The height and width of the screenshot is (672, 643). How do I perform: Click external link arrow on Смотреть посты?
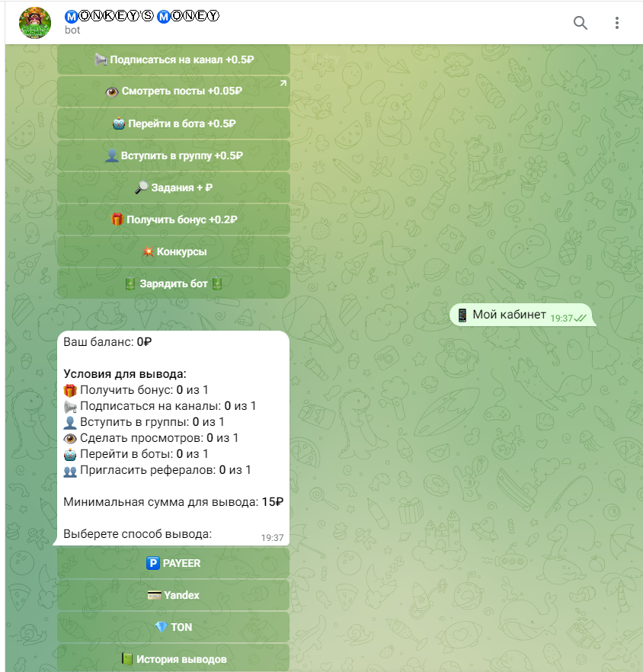283,83
